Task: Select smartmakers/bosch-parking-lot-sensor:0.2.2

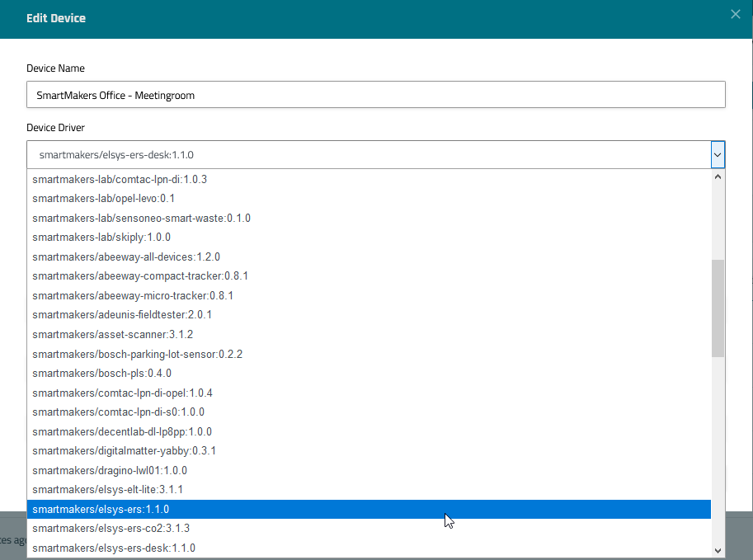Action: click(x=137, y=355)
